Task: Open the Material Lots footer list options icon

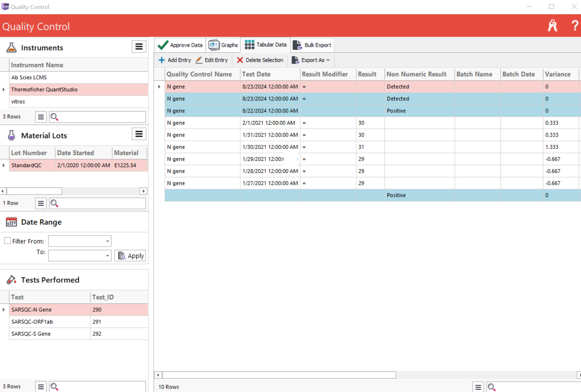Action: [x=41, y=203]
